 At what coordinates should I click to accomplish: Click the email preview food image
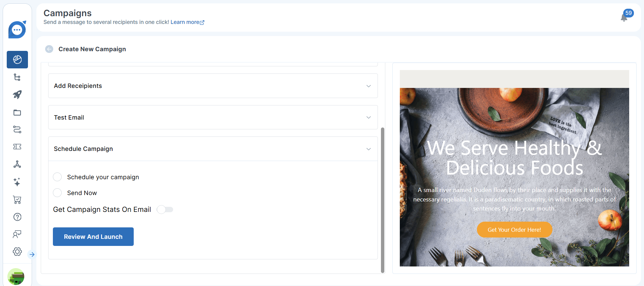514,177
